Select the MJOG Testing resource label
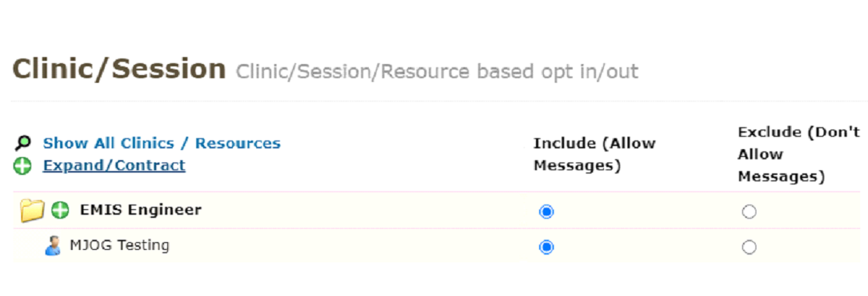This screenshot has width=868, height=296. click(120, 245)
